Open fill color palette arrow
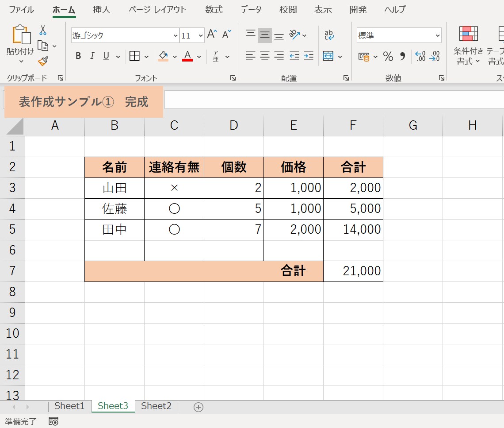Image resolution: width=504 pixels, height=428 pixels. pyautogui.click(x=175, y=57)
